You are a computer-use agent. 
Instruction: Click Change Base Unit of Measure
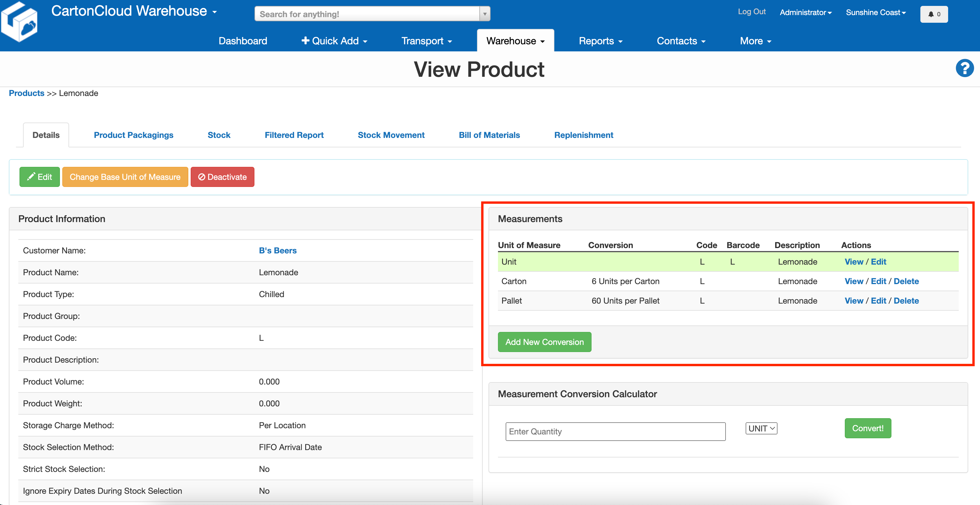pyautogui.click(x=125, y=177)
